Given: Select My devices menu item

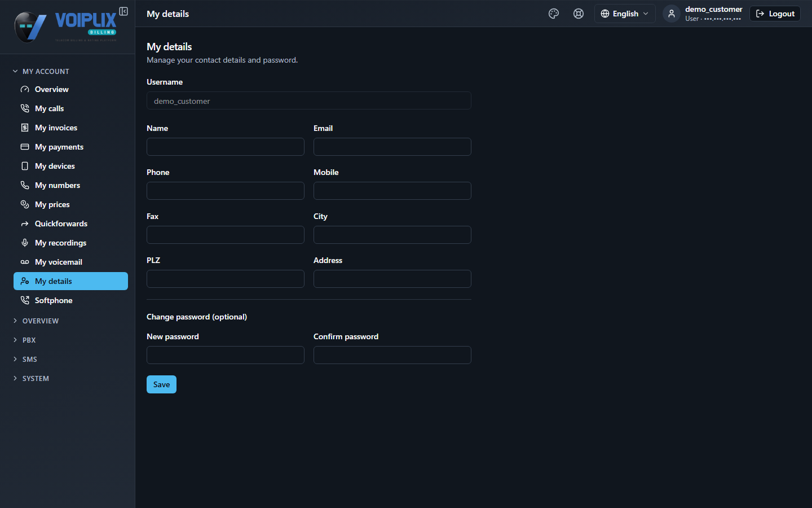Looking at the screenshot, I should 70,166.
